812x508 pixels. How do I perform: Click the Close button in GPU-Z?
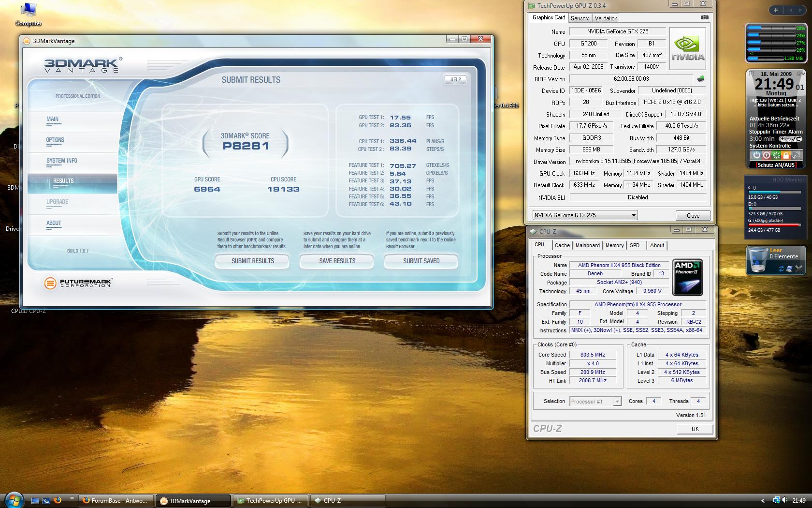point(693,216)
